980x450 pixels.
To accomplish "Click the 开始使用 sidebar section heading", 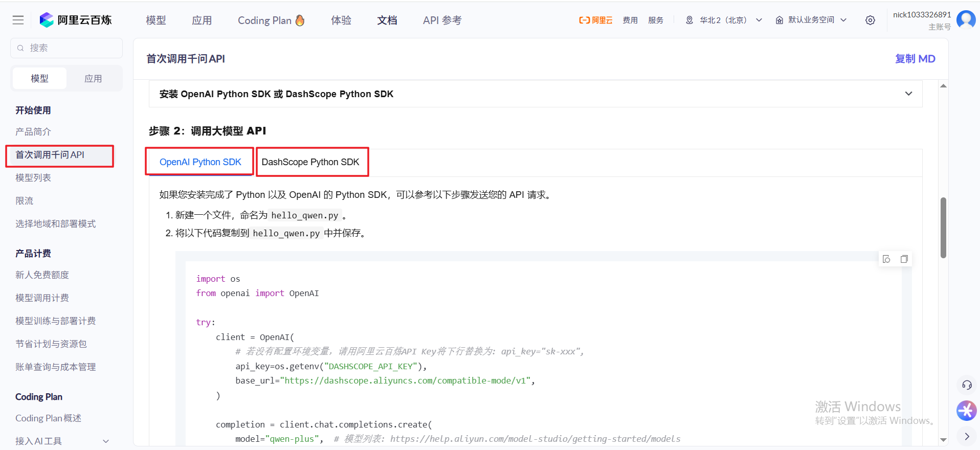I will (x=33, y=110).
